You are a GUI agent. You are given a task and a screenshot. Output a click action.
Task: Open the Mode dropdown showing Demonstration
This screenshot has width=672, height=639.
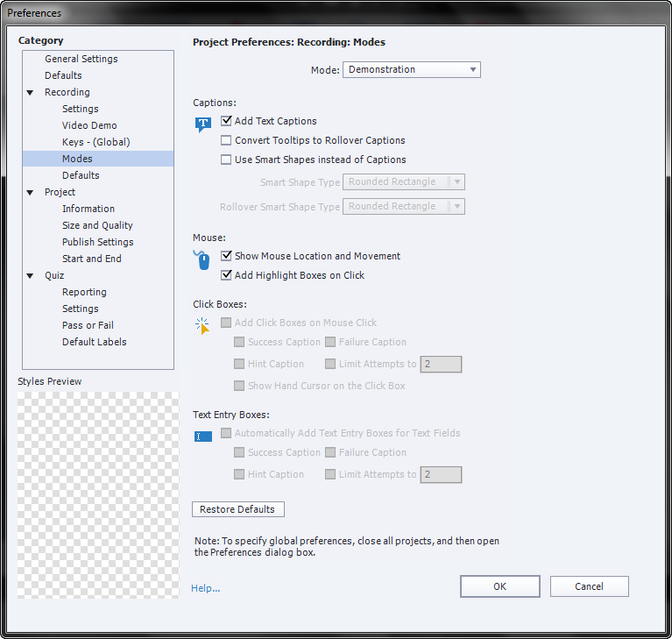(412, 69)
